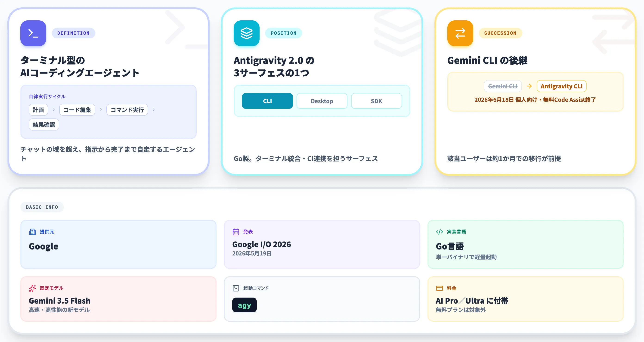Screen dimensions: 644x342
Task: Click the 提供元 Google info card
Action: coord(118,245)
